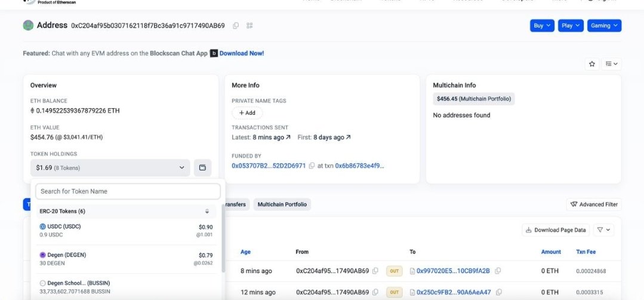Click the Degen token logo icon
This screenshot has width=644, height=300.
point(43,255)
